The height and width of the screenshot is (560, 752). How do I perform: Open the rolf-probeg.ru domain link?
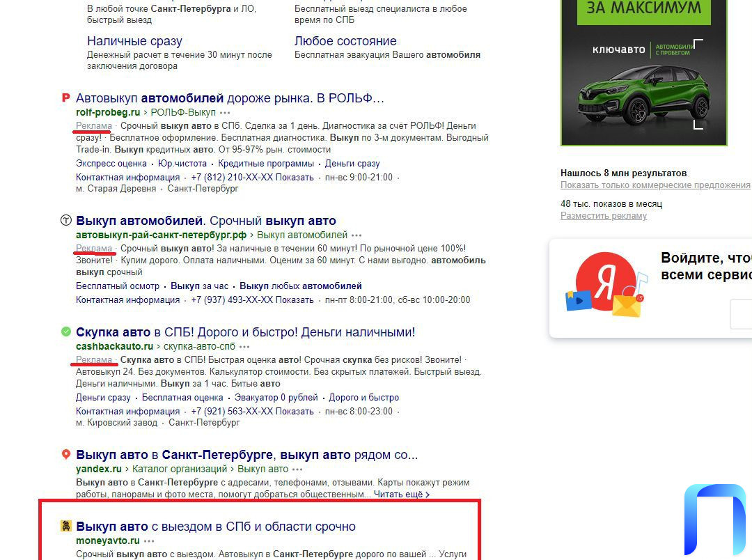click(x=108, y=112)
